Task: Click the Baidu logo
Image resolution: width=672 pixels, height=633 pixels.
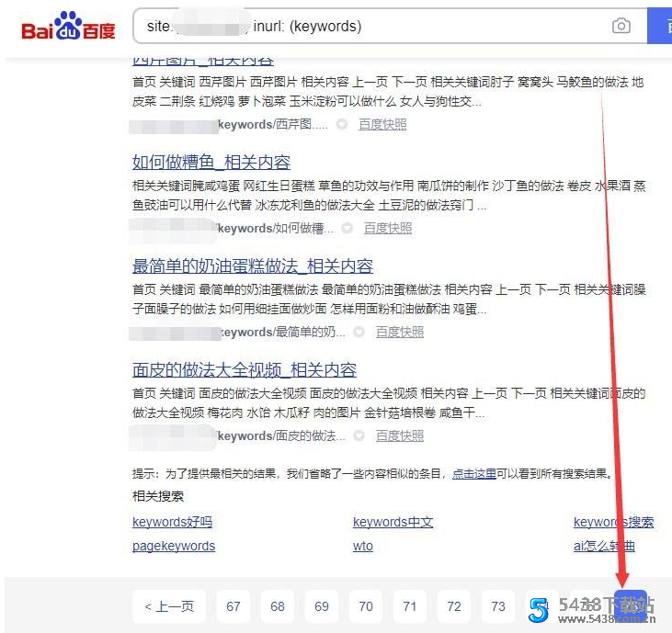Action: coord(69,26)
